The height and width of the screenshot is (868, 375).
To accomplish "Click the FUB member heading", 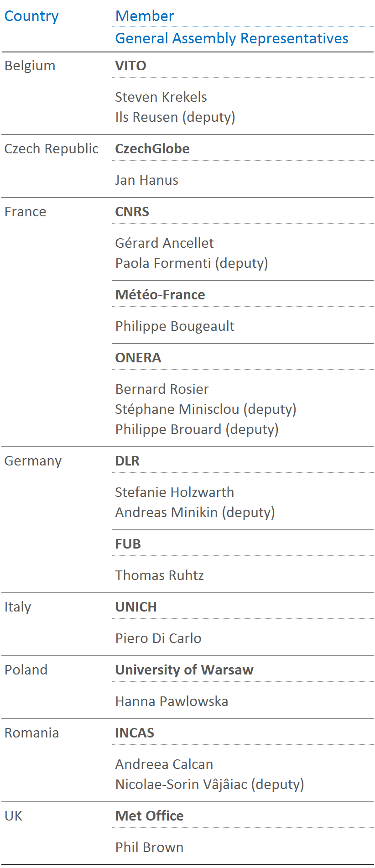I will coord(128,544).
